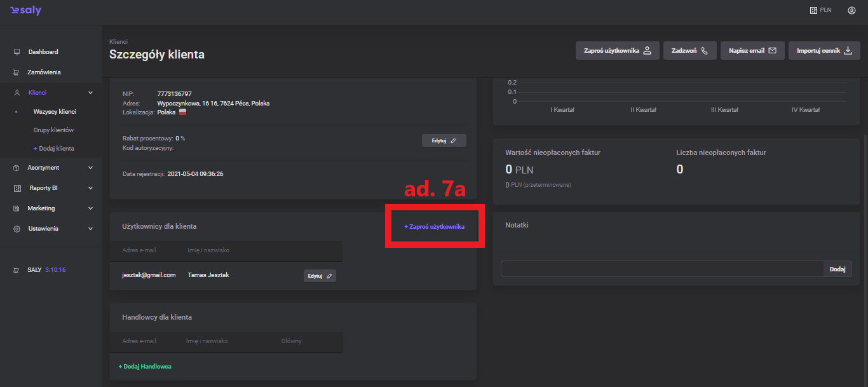Image resolution: width=868 pixels, height=387 pixels.
Task: Click the + Zaproś użytkownika link
Action: click(x=434, y=227)
